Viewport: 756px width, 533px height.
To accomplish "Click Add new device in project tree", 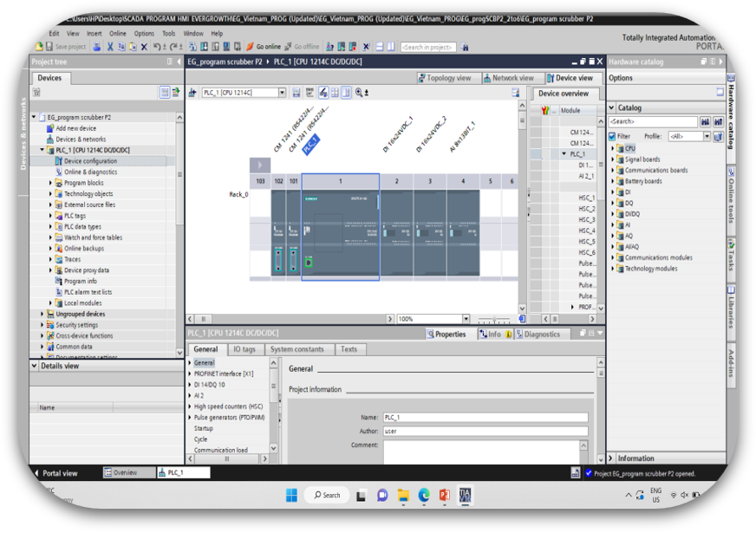I will tap(75, 128).
